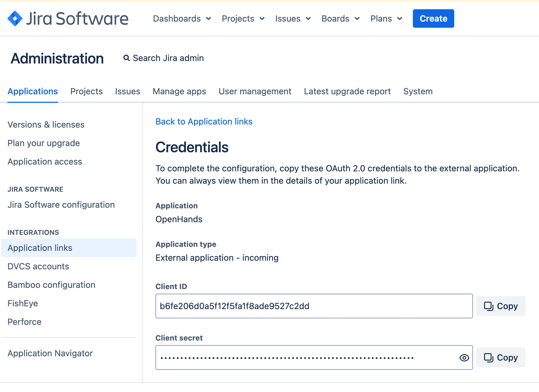This screenshot has height=392, width=539.
Task: Copy the Client secret value
Action: [500, 357]
